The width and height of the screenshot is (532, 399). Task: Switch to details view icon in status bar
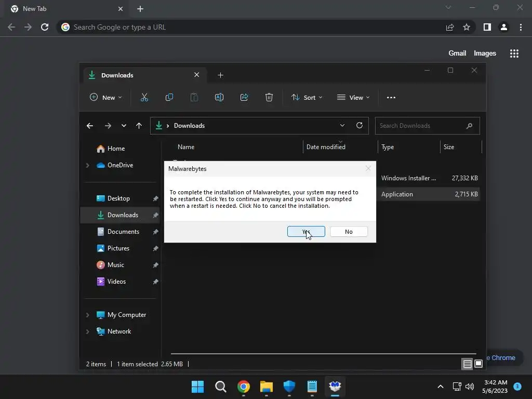tap(467, 364)
